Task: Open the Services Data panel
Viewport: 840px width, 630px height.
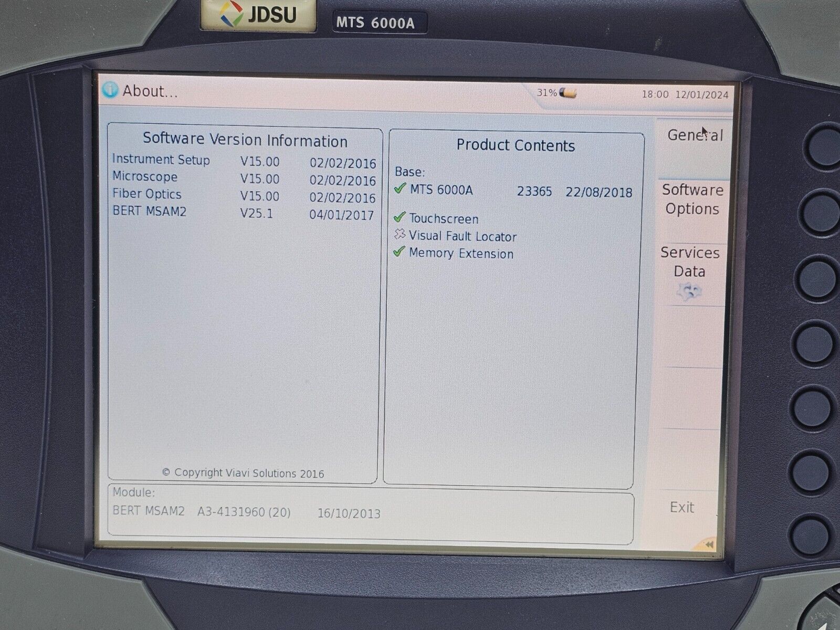Action: (691, 262)
